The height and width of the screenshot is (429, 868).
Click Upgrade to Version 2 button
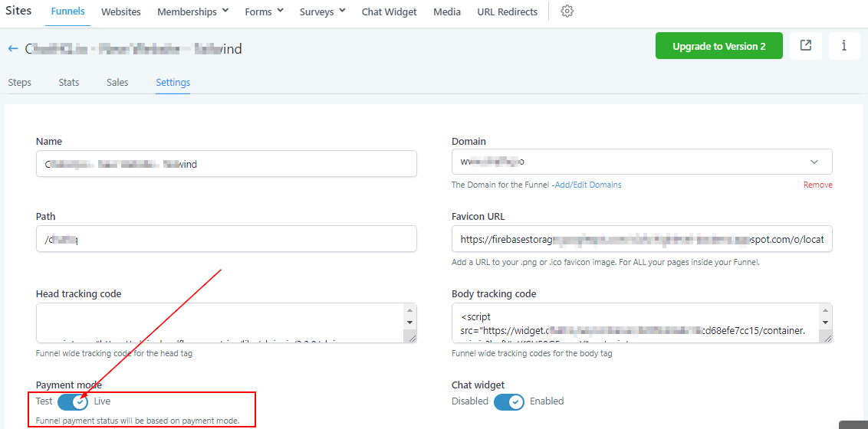pos(718,46)
